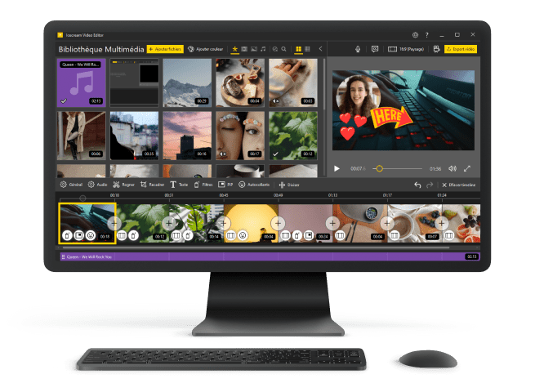535x392 pixels.
Task: Open help via question mark icon
Action: click(427, 35)
